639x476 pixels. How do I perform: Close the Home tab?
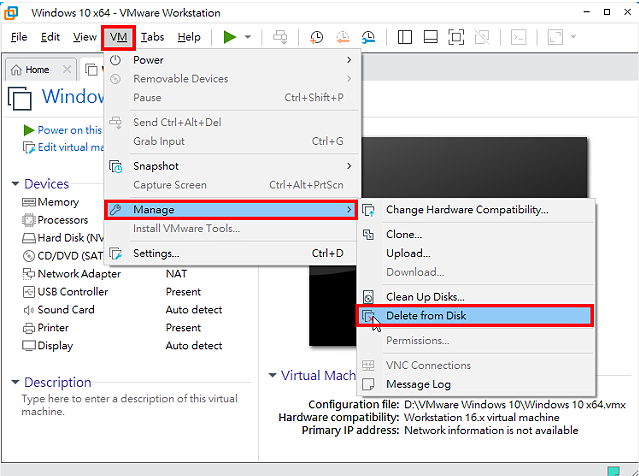point(67,69)
